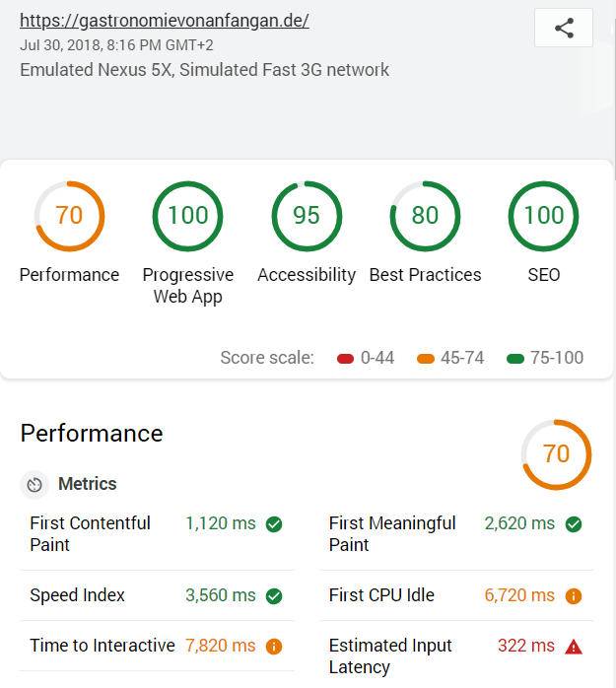Image resolution: width=616 pixels, height=688 pixels.
Task: Open the gastronomievonanfangan.de URL link
Action: click(165, 21)
